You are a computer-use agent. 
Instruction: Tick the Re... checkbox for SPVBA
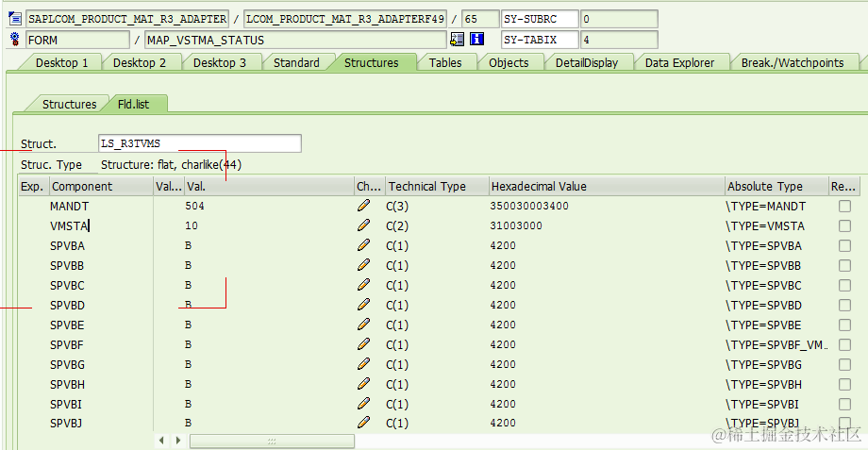(844, 246)
